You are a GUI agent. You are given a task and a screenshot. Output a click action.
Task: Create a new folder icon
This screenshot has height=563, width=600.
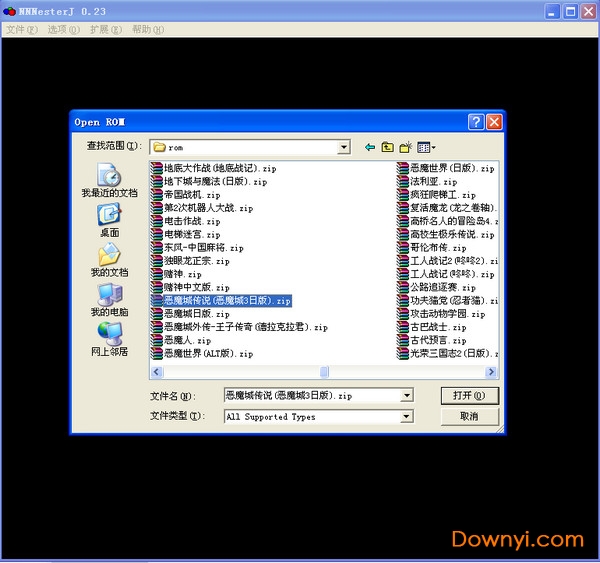(x=406, y=147)
